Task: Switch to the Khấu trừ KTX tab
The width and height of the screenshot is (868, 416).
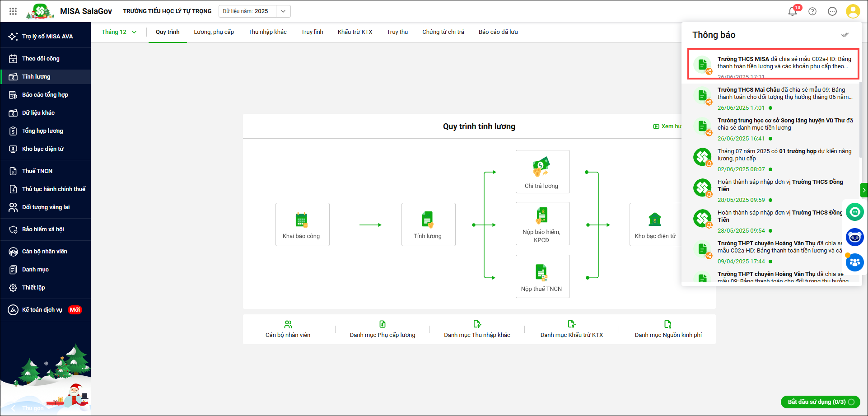Action: pos(355,32)
